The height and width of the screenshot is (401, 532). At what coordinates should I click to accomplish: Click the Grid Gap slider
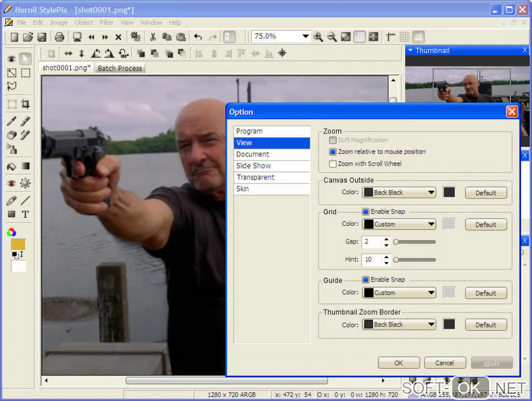(x=415, y=242)
